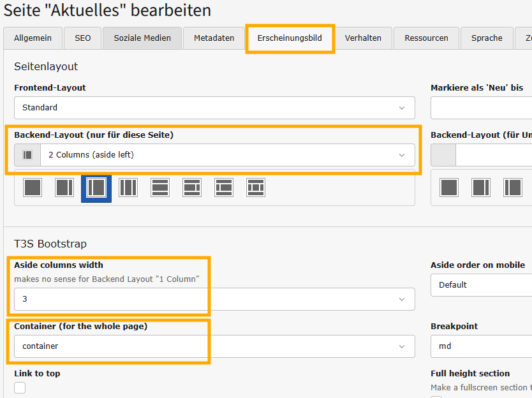Go to the Verhalten tab
This screenshot has width=532, height=398.
(x=363, y=38)
